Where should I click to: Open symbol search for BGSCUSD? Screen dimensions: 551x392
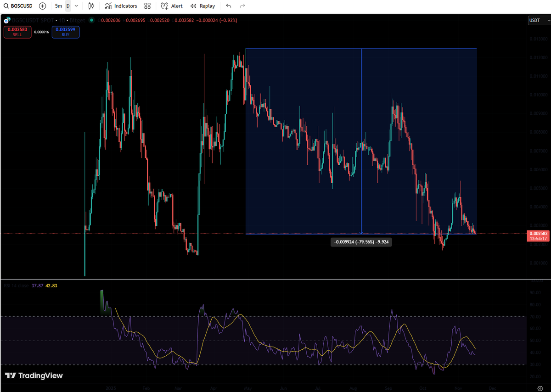coord(18,6)
